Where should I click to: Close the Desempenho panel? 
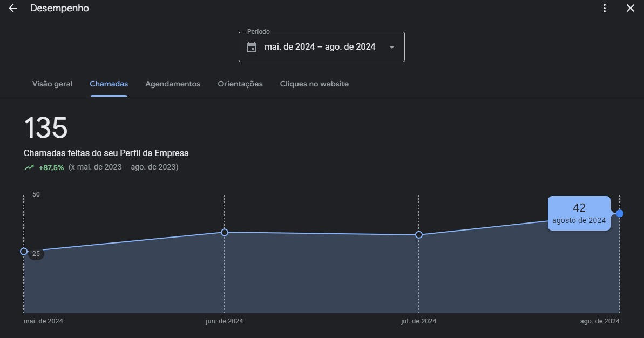[630, 8]
